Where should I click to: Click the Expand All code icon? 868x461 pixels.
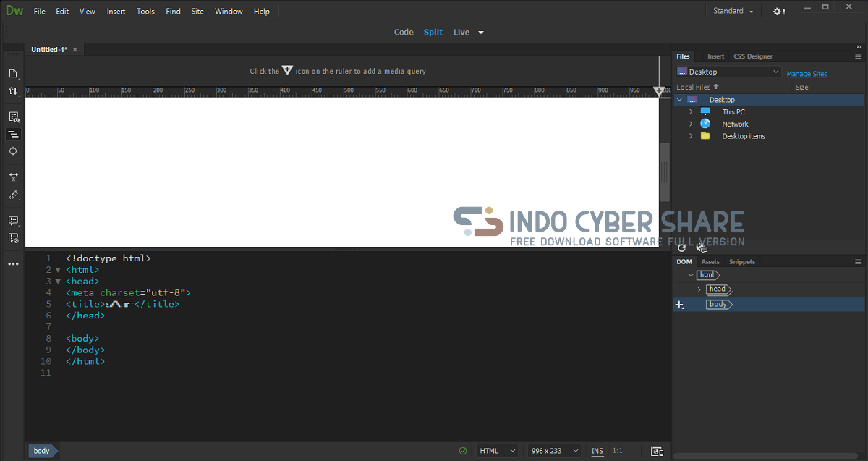13,177
